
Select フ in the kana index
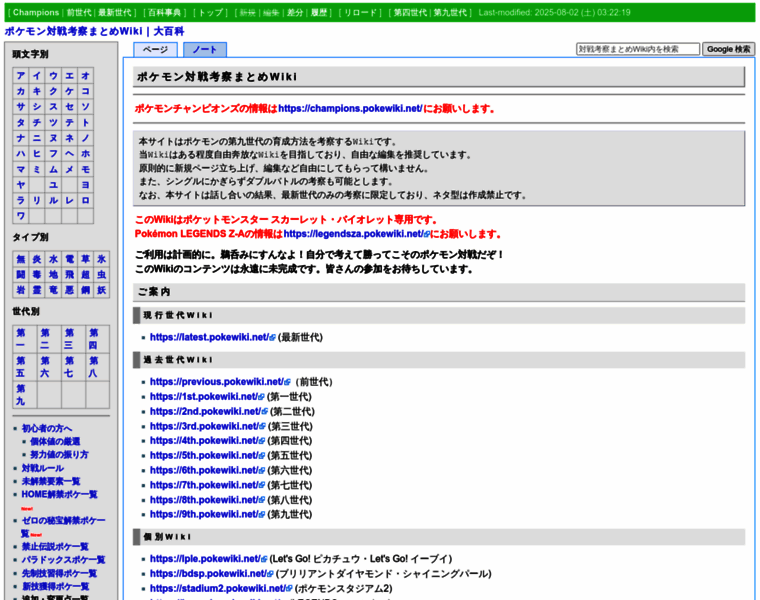(53, 154)
